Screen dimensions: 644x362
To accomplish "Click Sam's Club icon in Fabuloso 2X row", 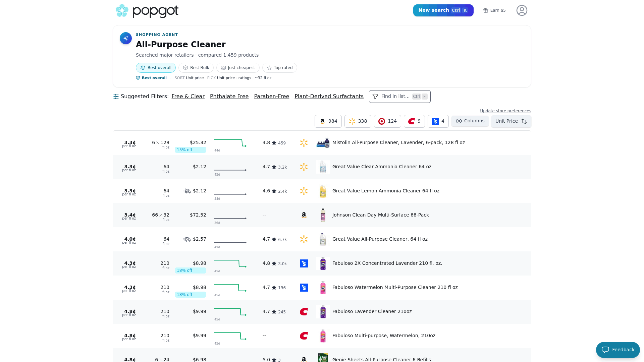I will pyautogui.click(x=304, y=263).
